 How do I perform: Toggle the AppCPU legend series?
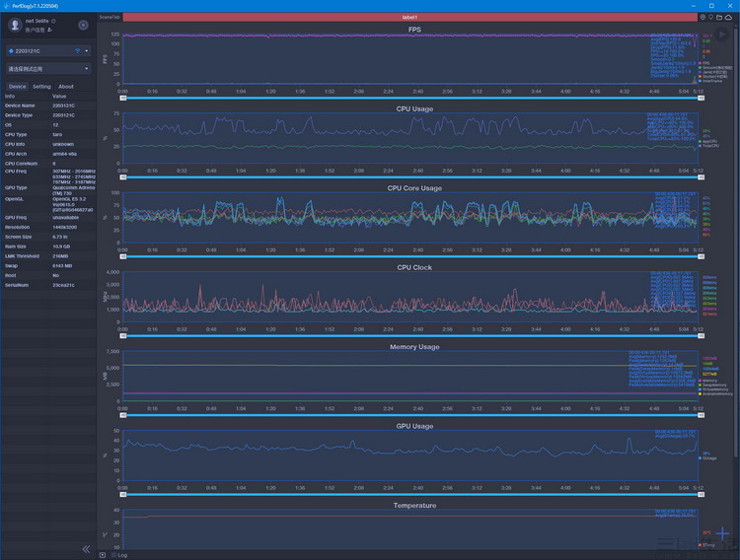pyautogui.click(x=707, y=141)
